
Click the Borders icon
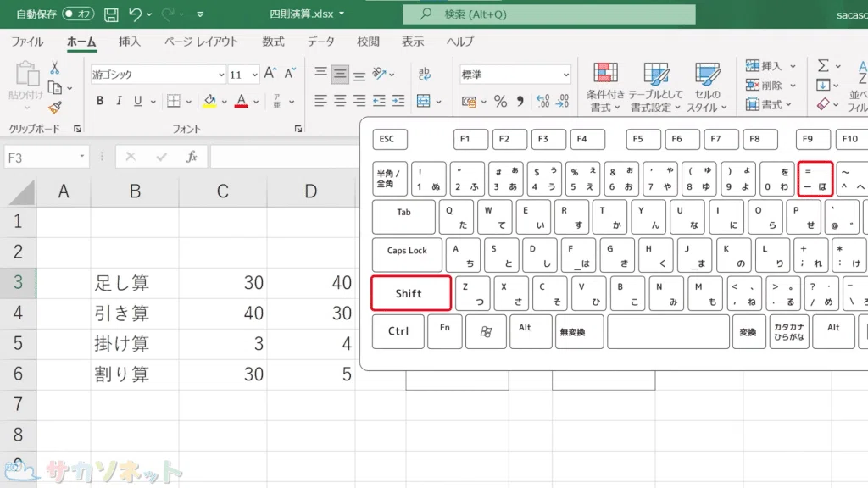click(173, 101)
